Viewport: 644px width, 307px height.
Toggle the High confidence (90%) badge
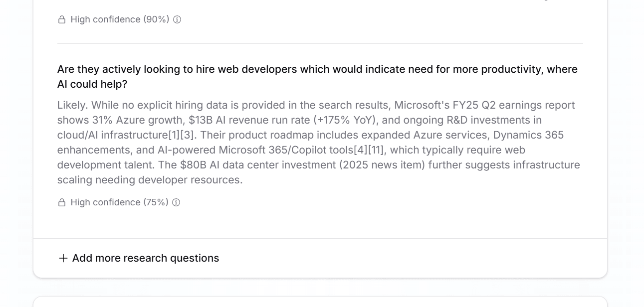(x=119, y=19)
